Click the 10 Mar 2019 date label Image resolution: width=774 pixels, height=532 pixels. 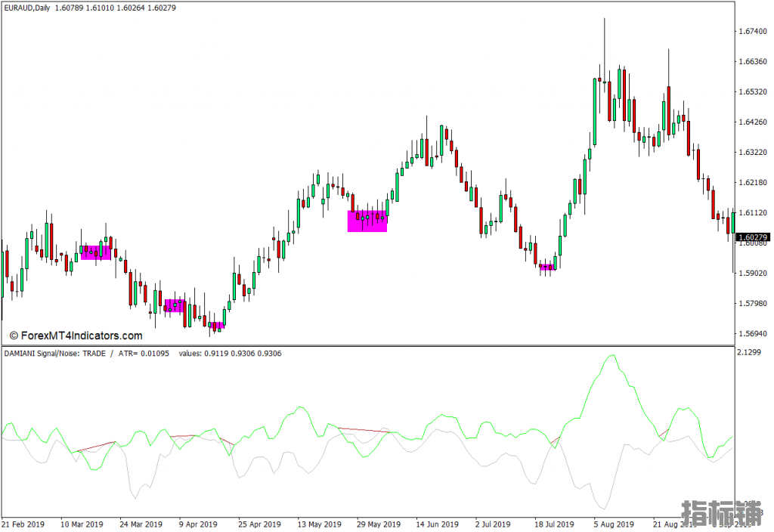point(82,524)
